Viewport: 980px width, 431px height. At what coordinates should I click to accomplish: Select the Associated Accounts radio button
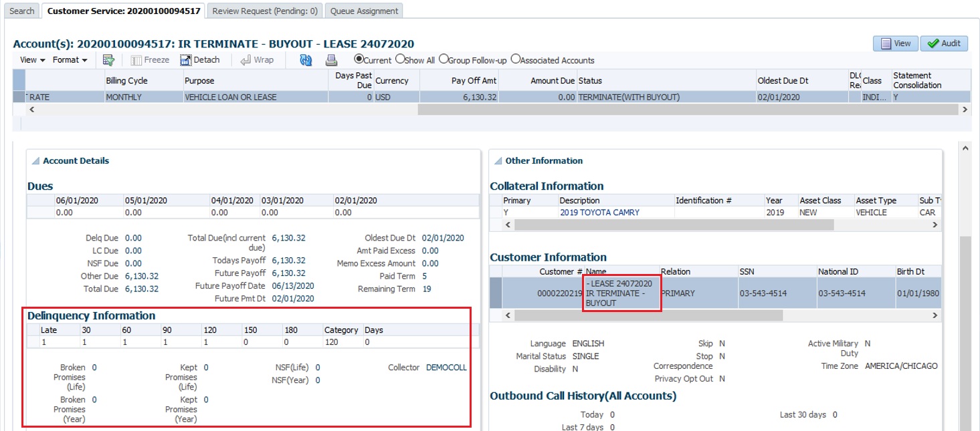515,59
